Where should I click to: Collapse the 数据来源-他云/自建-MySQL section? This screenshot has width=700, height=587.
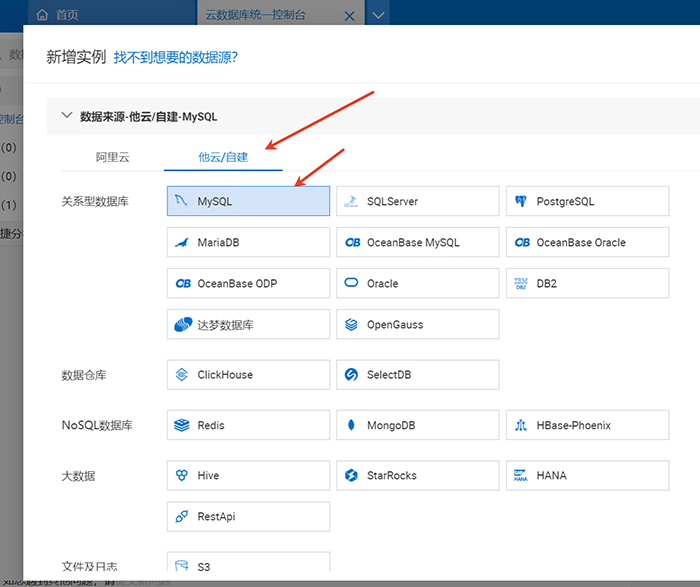tap(67, 116)
